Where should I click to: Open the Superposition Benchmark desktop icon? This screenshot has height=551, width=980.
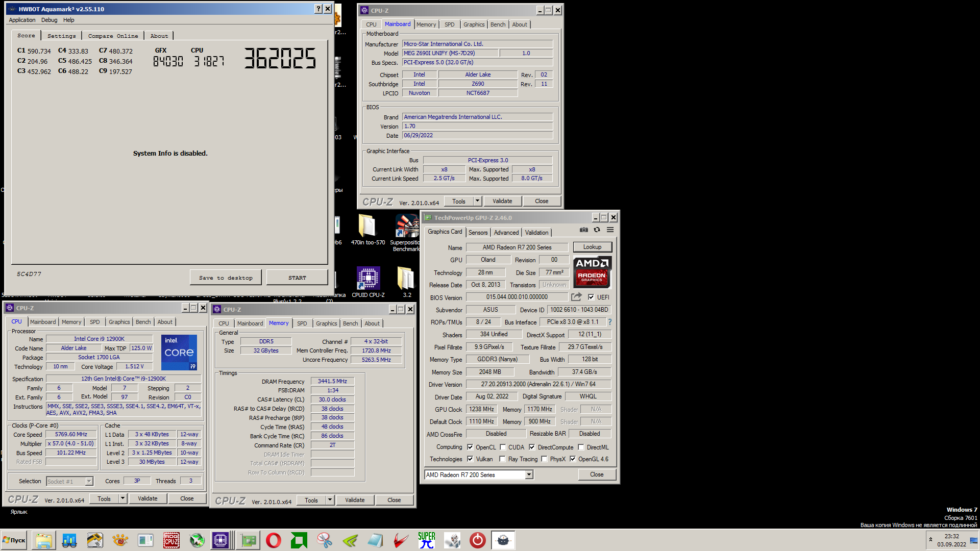(406, 233)
